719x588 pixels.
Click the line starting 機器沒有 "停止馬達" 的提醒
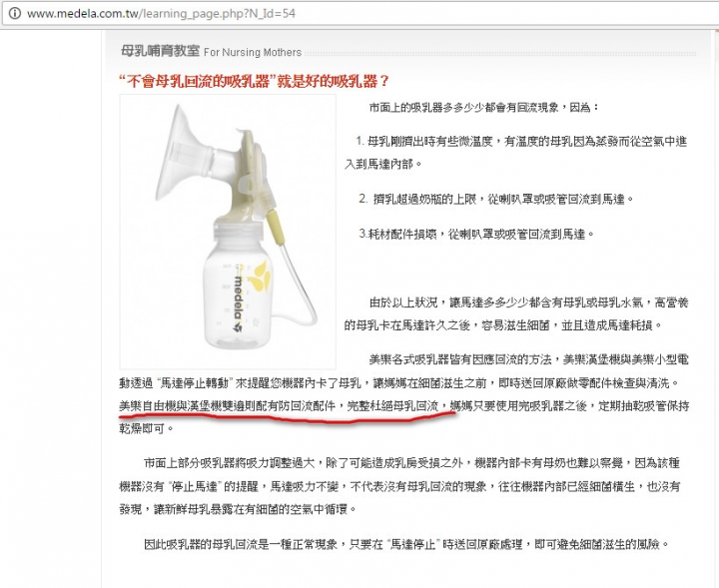click(399, 486)
